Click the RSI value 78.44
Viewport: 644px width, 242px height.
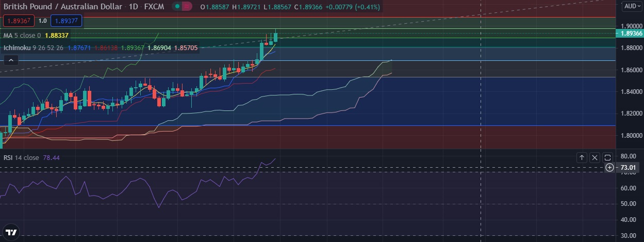pyautogui.click(x=52, y=157)
